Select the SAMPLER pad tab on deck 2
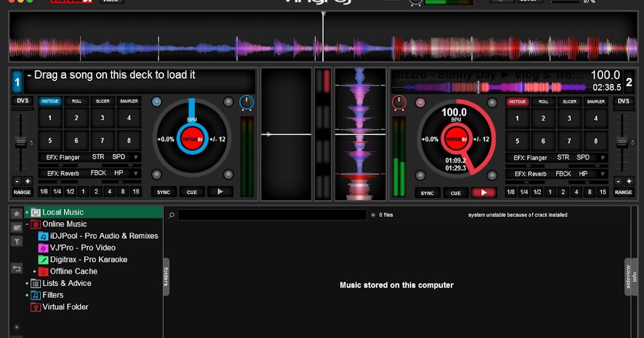The height and width of the screenshot is (338, 644). pyautogui.click(x=596, y=101)
